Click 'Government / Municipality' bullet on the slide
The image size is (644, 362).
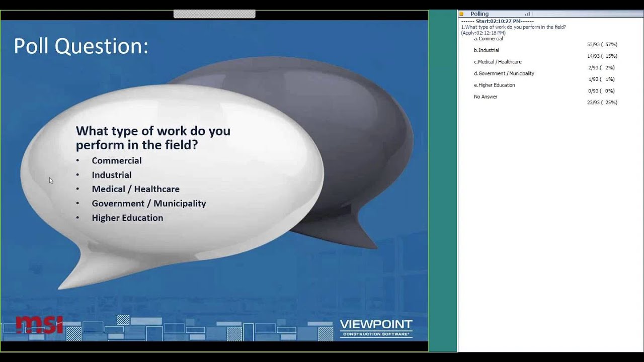click(149, 204)
